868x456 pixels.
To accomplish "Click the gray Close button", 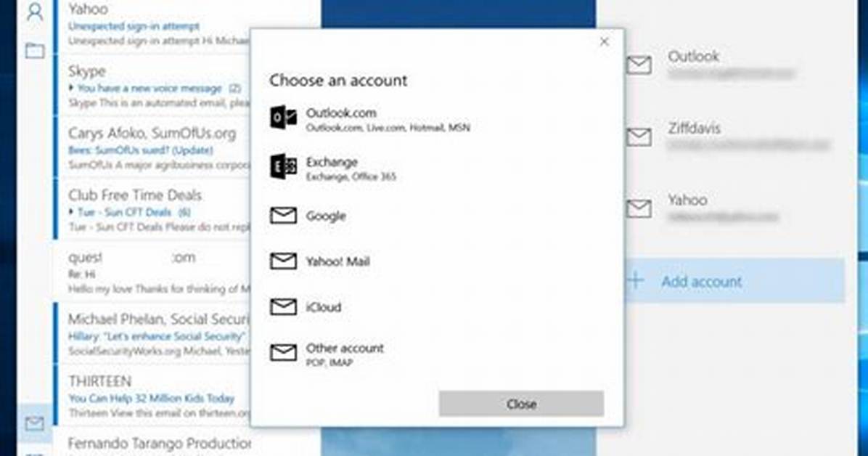I will click(x=522, y=404).
